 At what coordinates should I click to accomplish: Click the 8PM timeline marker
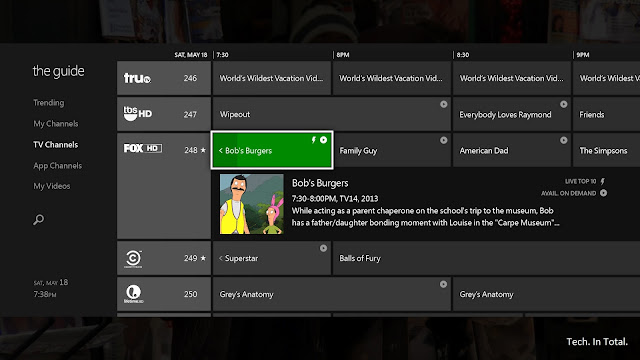(342, 55)
